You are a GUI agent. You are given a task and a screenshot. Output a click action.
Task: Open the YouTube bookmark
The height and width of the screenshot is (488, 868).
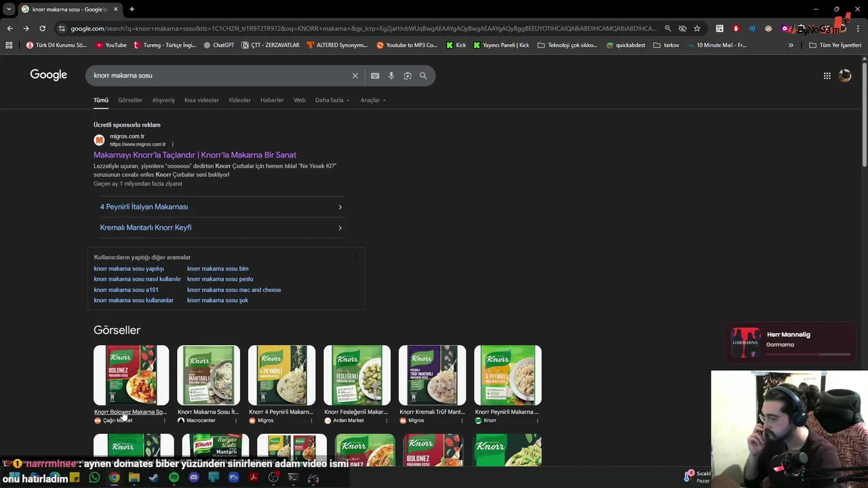click(x=111, y=45)
